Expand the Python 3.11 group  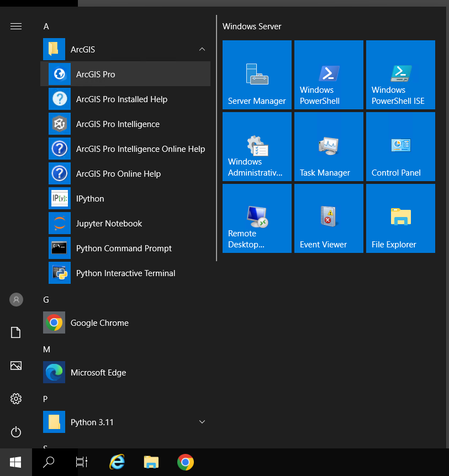pyautogui.click(x=202, y=421)
